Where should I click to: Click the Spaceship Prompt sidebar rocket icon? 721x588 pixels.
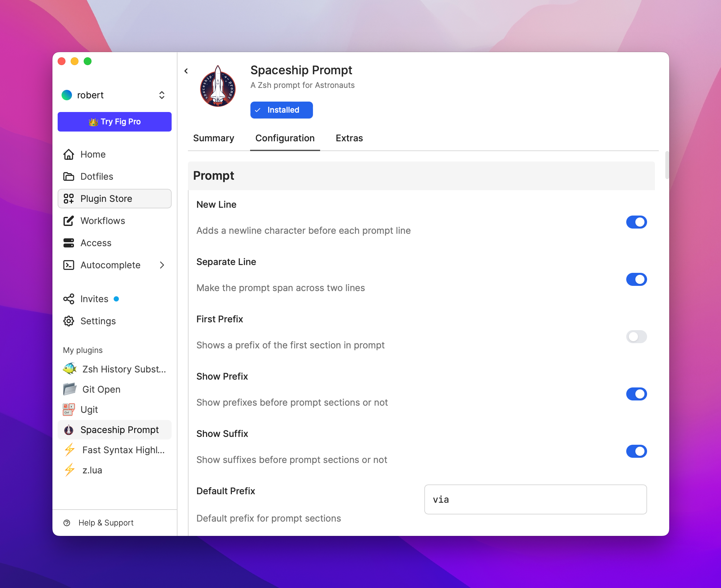(68, 430)
